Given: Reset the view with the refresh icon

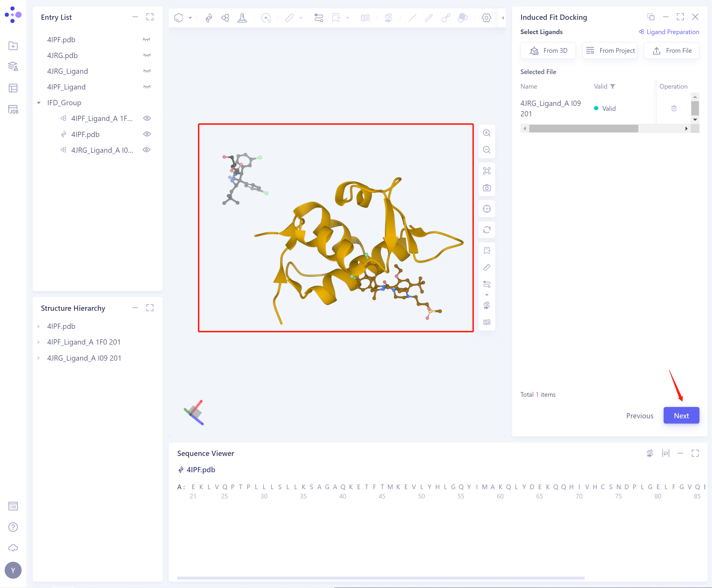Looking at the screenshot, I should click(x=486, y=230).
